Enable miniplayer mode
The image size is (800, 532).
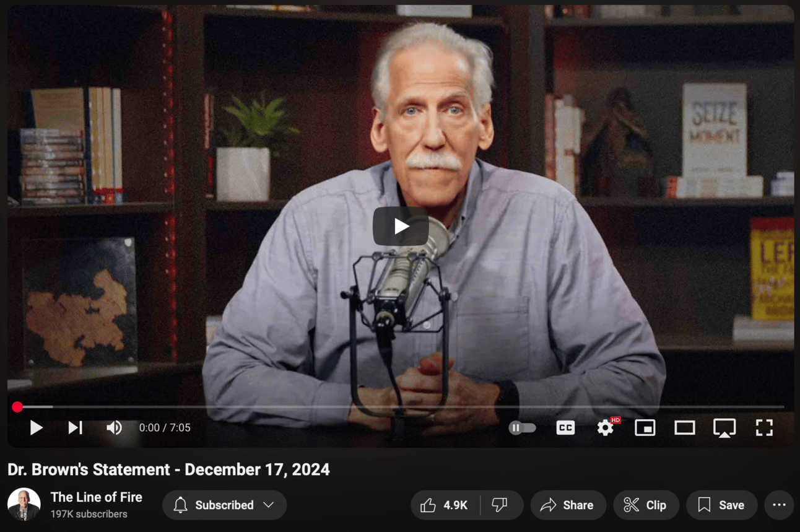[645, 427]
